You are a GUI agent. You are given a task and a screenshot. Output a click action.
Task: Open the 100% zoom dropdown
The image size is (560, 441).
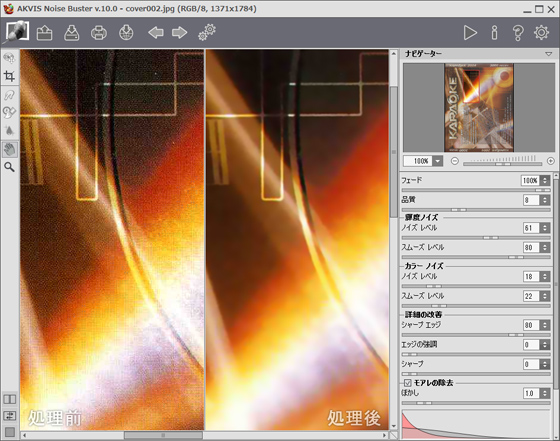[438, 161]
